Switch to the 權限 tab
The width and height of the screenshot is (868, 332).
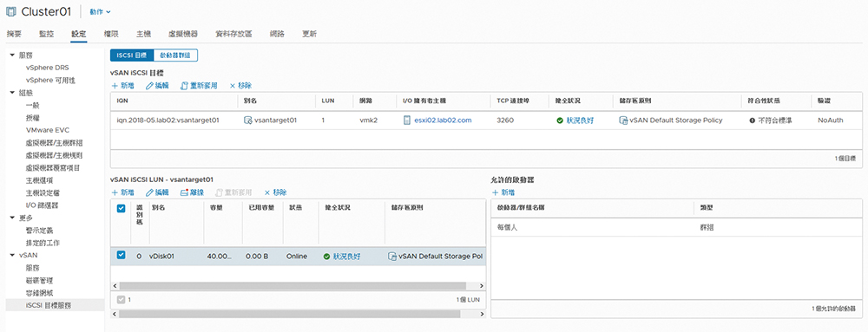pos(111,34)
